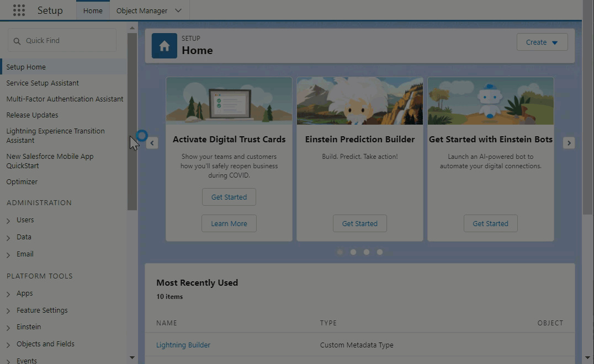Click the Einstein Bots robot illustration
The image size is (594, 364).
coord(490,101)
